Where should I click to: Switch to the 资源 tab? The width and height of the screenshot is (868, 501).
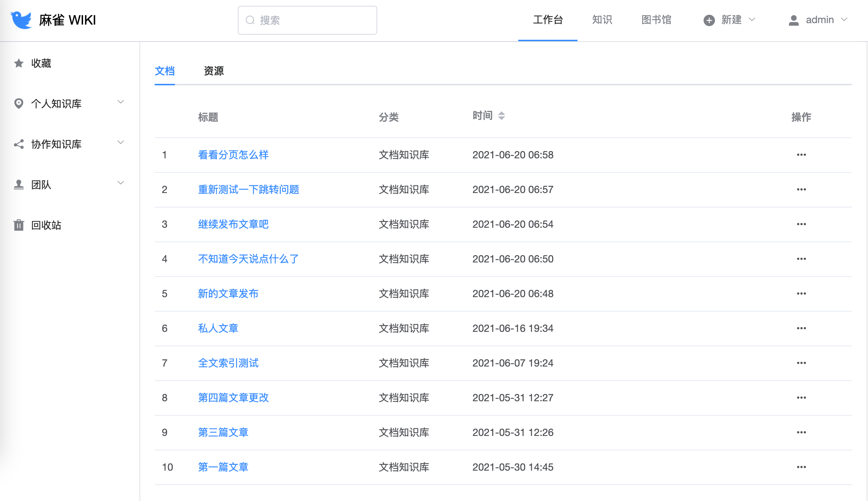[x=214, y=71]
